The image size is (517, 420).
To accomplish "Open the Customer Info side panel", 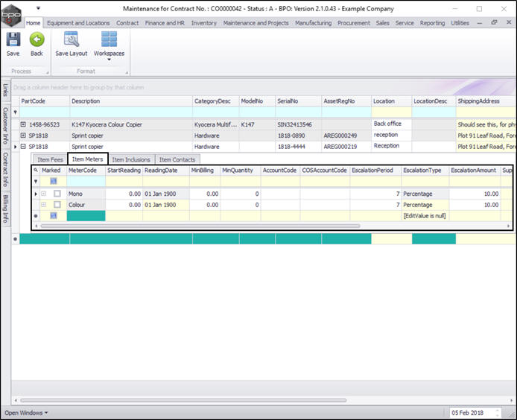I will tap(5, 124).
